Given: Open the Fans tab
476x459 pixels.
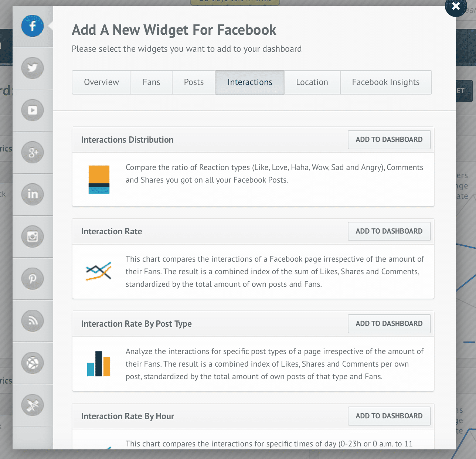Looking at the screenshot, I should (x=152, y=82).
